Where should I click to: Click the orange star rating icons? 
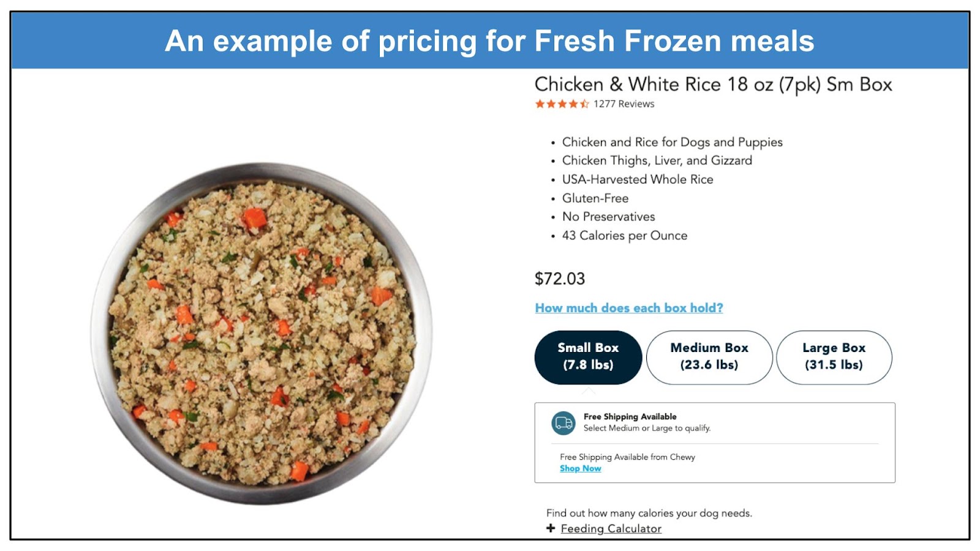tap(562, 104)
